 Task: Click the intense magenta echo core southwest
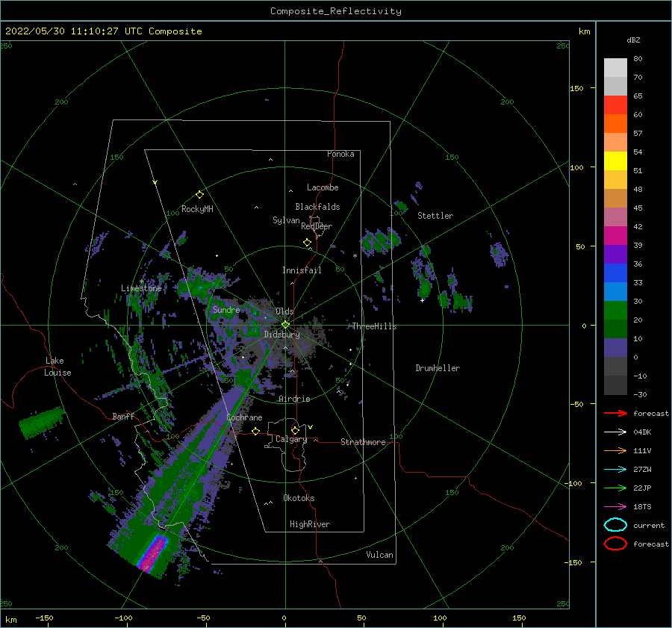click(153, 553)
